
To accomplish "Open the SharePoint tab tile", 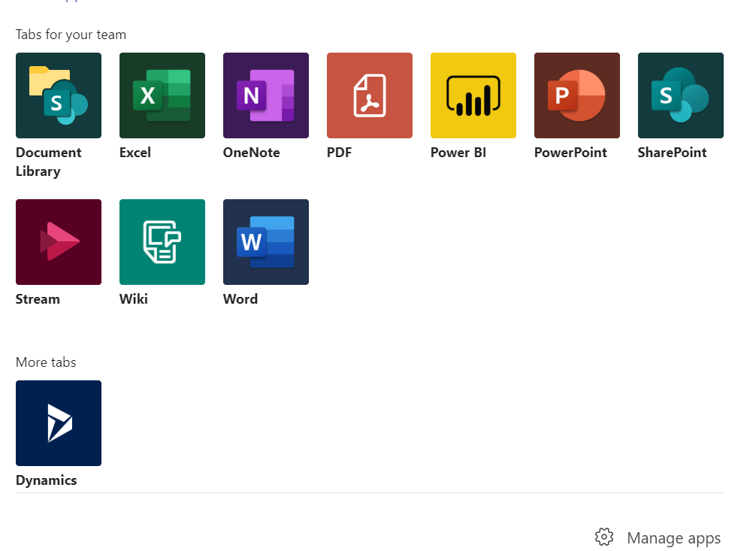I will 680,95.
